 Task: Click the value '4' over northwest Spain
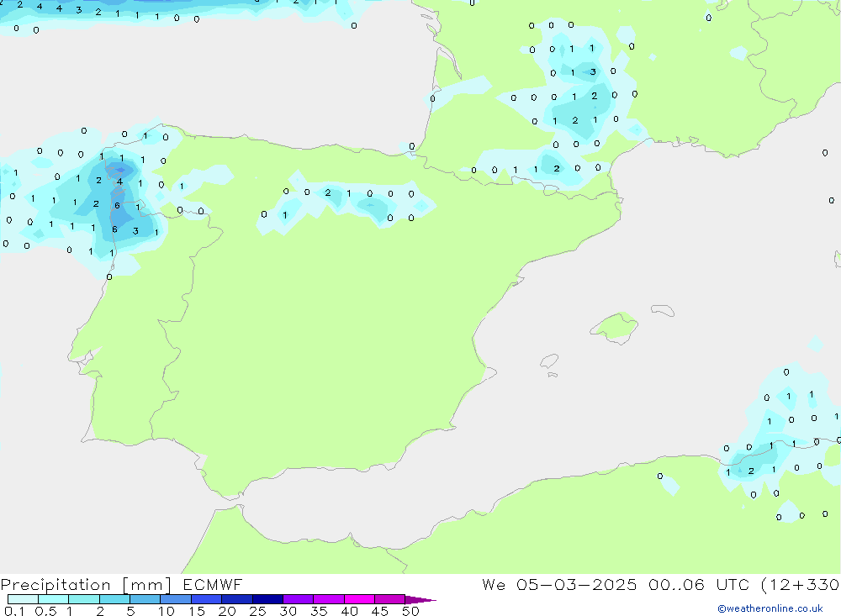pos(119,182)
